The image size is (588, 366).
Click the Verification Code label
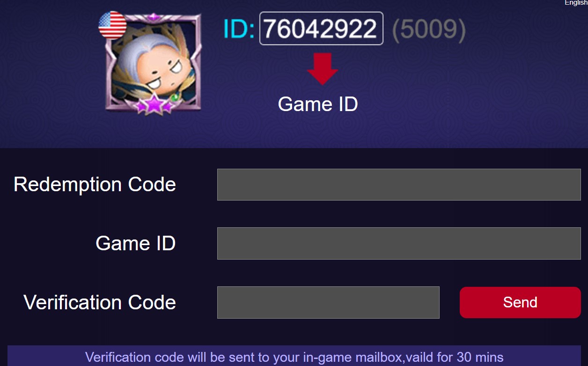[x=100, y=302]
